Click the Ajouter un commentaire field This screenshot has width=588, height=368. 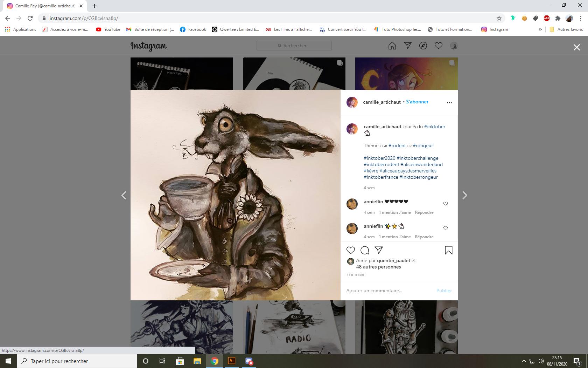(x=388, y=291)
